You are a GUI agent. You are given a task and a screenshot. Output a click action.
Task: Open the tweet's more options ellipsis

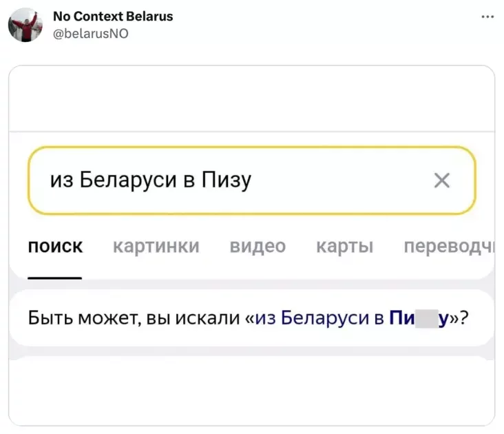click(488, 17)
